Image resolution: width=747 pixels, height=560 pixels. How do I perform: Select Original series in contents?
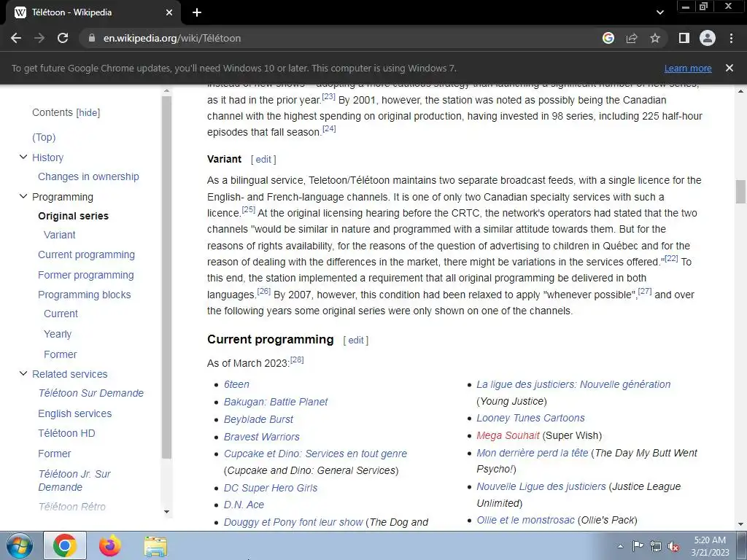[x=74, y=216]
